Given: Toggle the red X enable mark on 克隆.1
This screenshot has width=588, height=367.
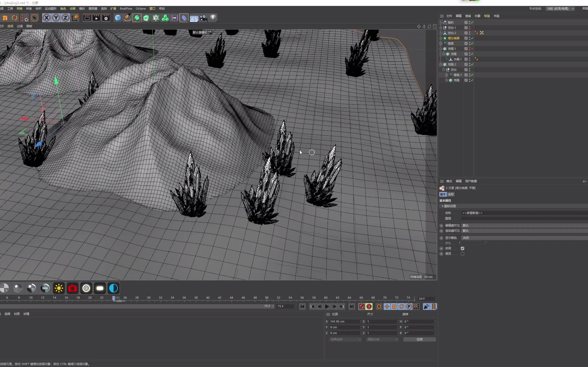Looking at the screenshot, I should (472, 49).
